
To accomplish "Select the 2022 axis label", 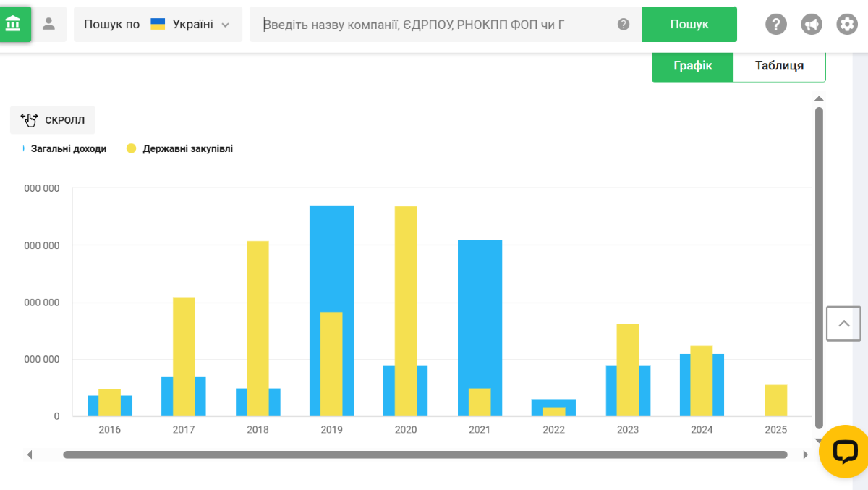I will tap(554, 429).
